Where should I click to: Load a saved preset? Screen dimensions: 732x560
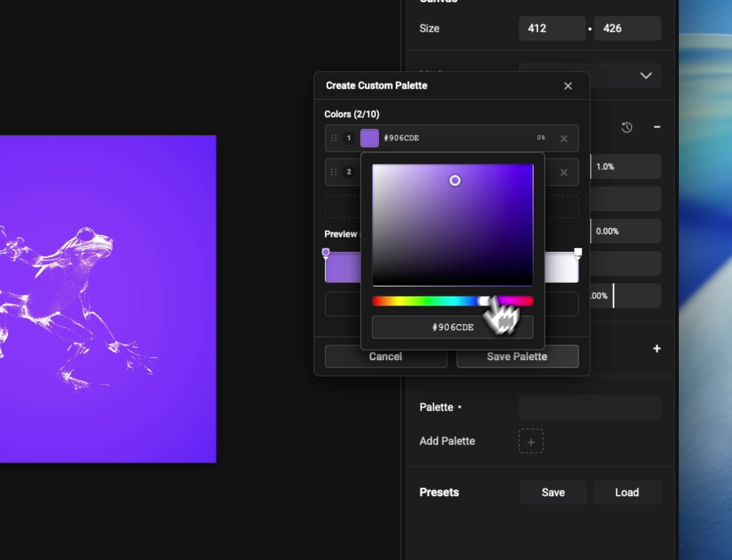627,492
